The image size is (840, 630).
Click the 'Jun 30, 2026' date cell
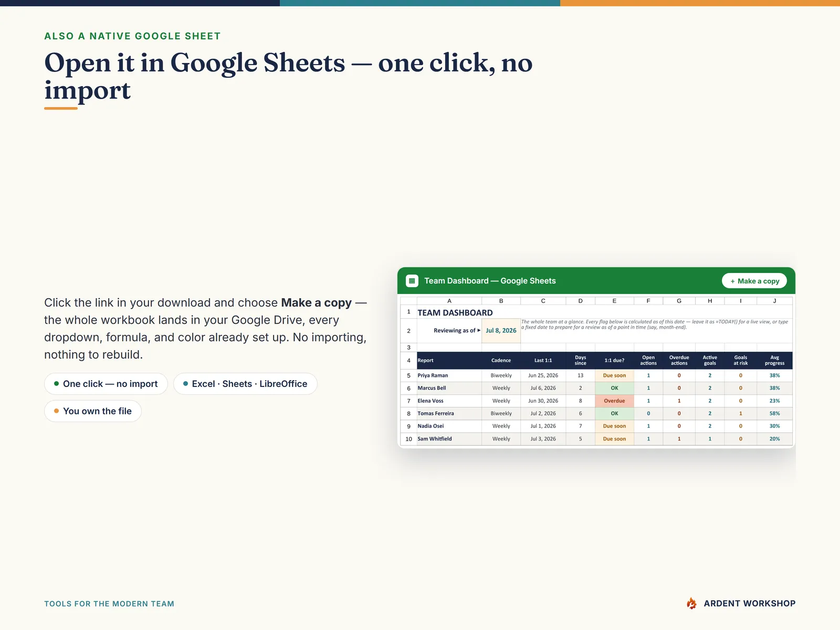click(x=543, y=401)
